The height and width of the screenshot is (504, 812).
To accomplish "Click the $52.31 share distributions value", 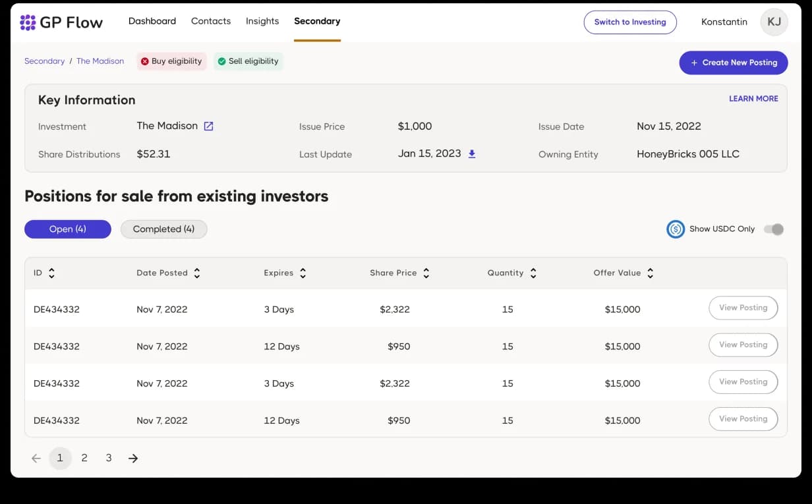I will 154,154.
